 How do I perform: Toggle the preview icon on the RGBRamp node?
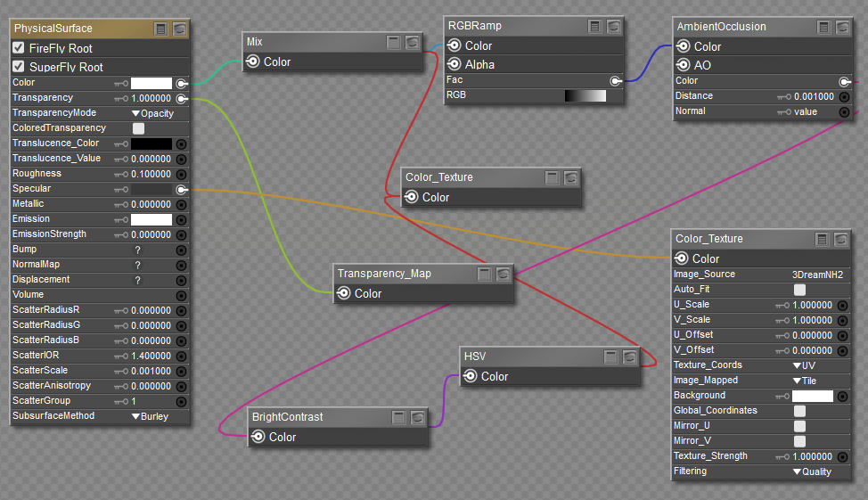coord(613,26)
